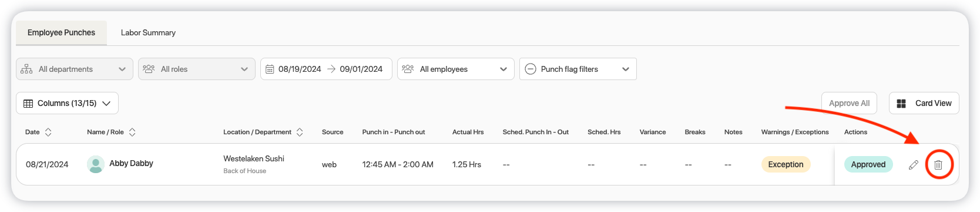Click the Westelaken Sushi location
Image resolution: width=980 pixels, height=212 pixels.
[254, 158]
